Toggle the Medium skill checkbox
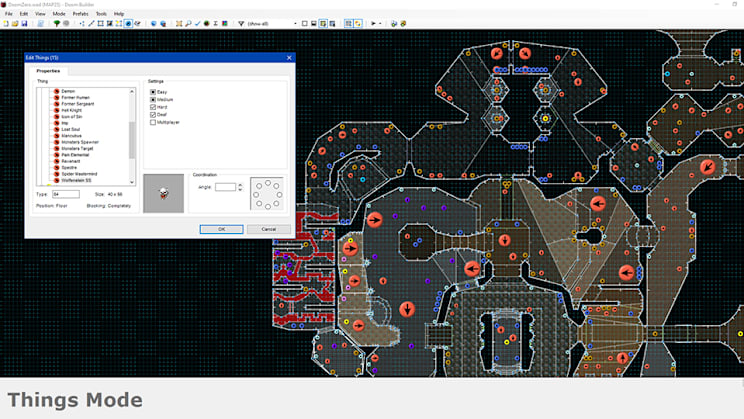Image resolution: width=744 pixels, height=419 pixels. click(153, 100)
